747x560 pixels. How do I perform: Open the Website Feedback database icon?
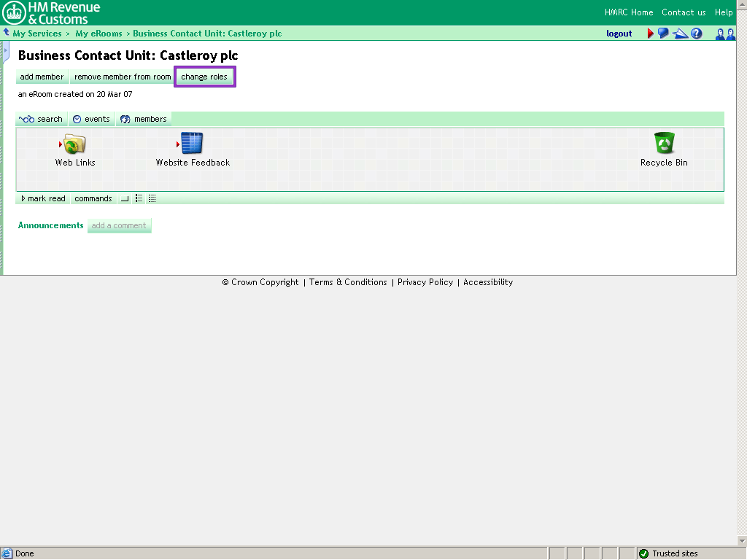tap(192, 144)
